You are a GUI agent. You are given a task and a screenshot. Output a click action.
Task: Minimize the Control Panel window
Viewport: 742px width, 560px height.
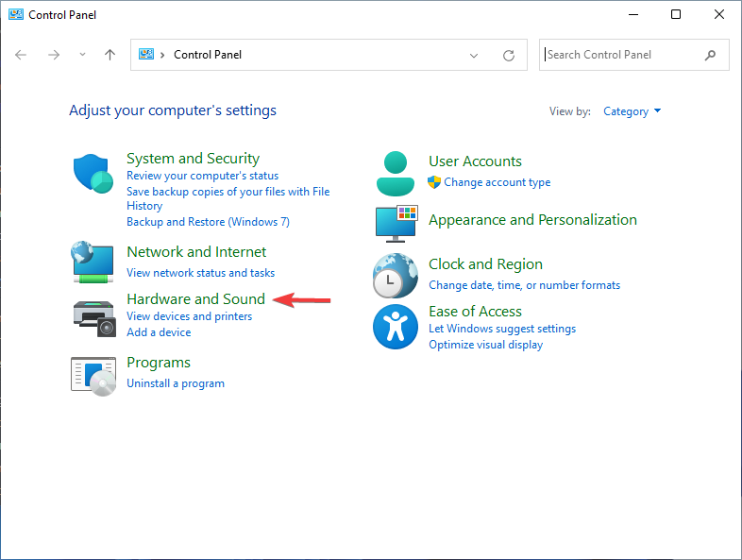(633, 15)
